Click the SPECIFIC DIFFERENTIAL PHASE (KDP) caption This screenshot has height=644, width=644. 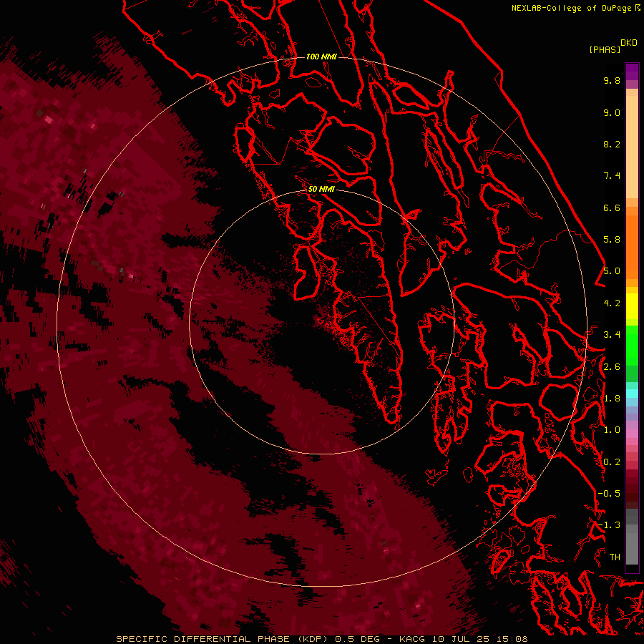tap(223, 639)
